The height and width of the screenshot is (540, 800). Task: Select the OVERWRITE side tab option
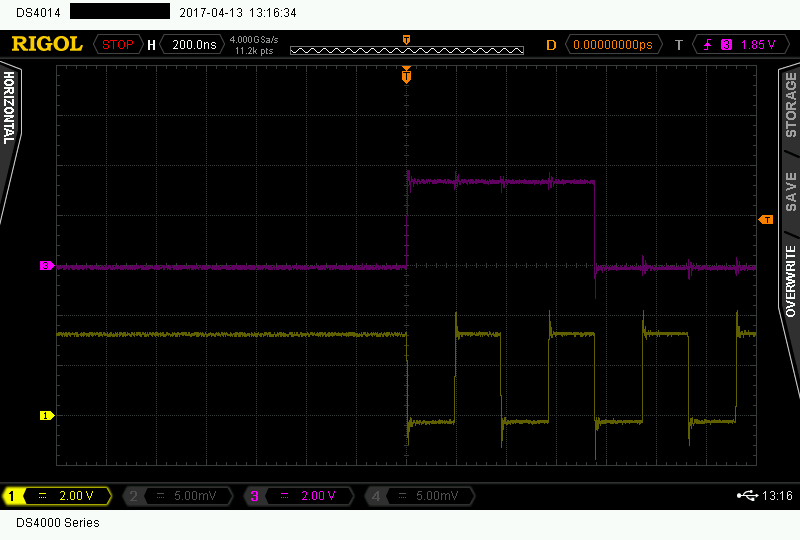tap(790, 281)
